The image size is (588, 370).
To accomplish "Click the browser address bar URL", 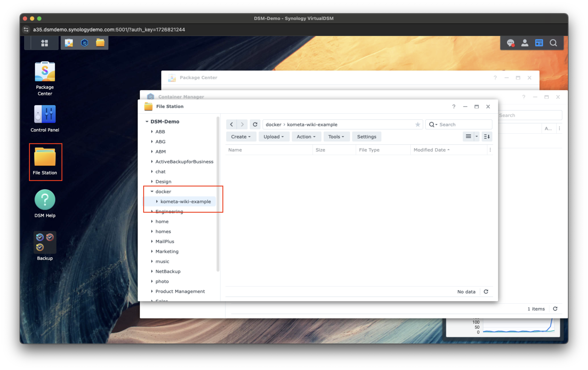I will 109,30.
